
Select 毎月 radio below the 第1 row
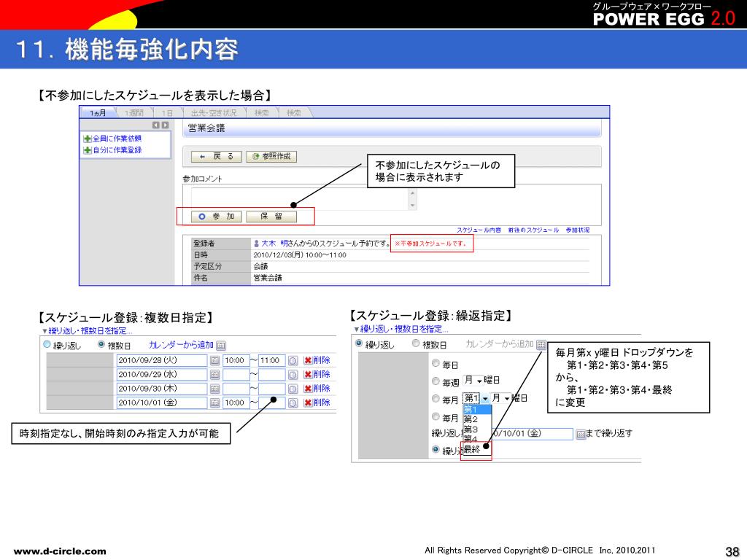pyautogui.click(x=436, y=416)
